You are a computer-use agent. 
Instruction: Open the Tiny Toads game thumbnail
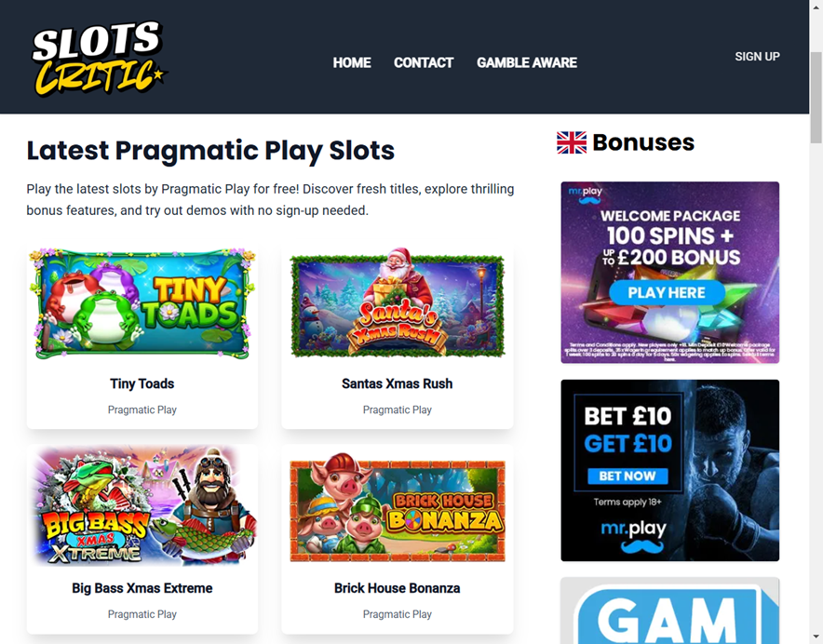[x=142, y=304]
